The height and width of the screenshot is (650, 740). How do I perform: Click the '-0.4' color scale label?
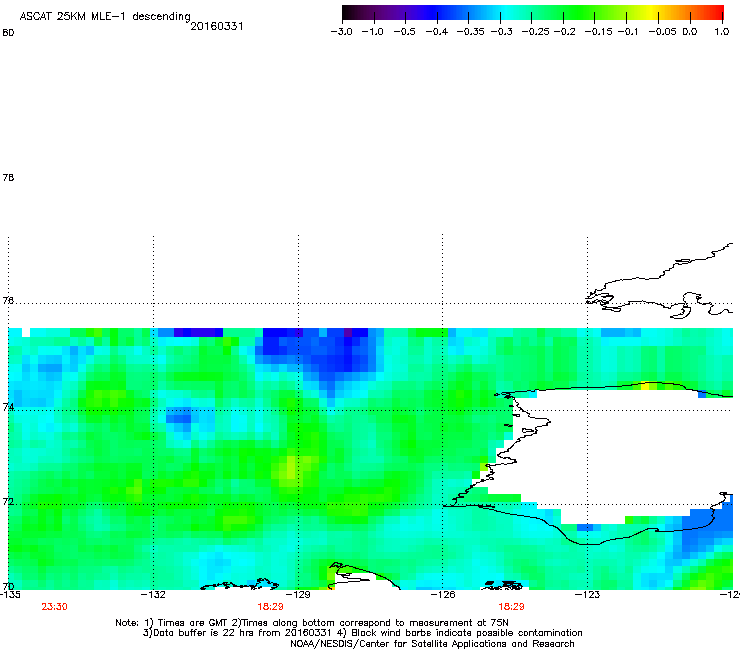437,32
